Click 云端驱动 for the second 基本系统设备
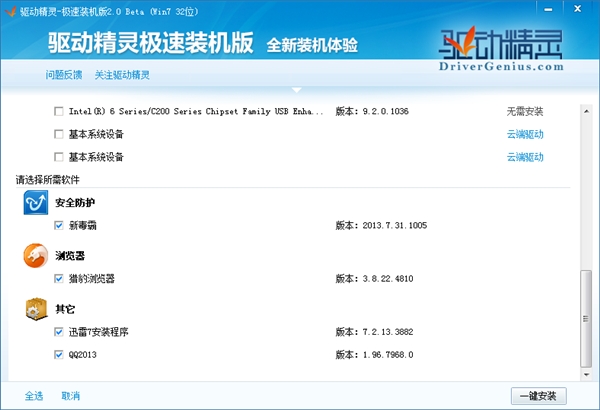 pos(525,157)
